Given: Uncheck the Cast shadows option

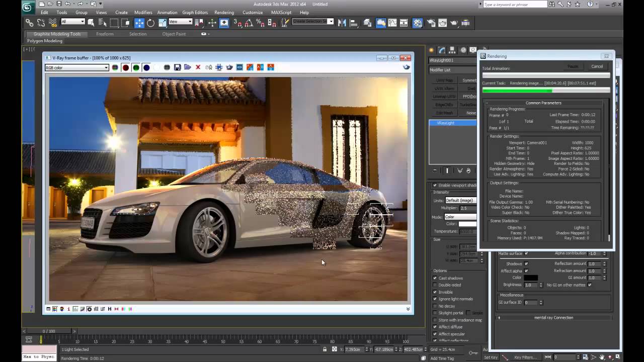Looking at the screenshot, I should [x=435, y=278].
